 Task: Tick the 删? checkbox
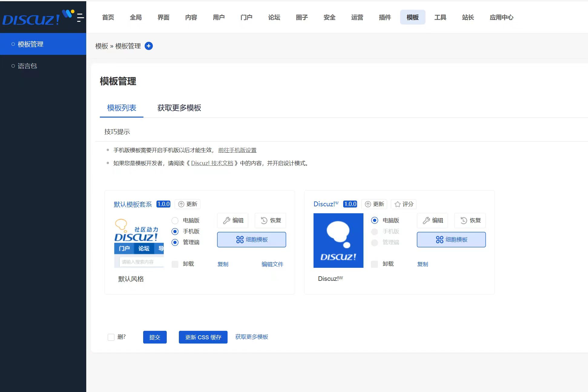coord(111,337)
